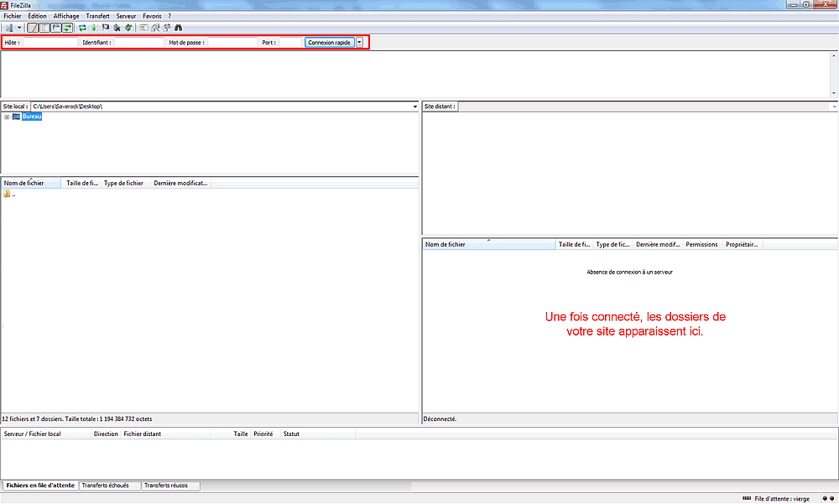Cancel the current operation

point(106,28)
